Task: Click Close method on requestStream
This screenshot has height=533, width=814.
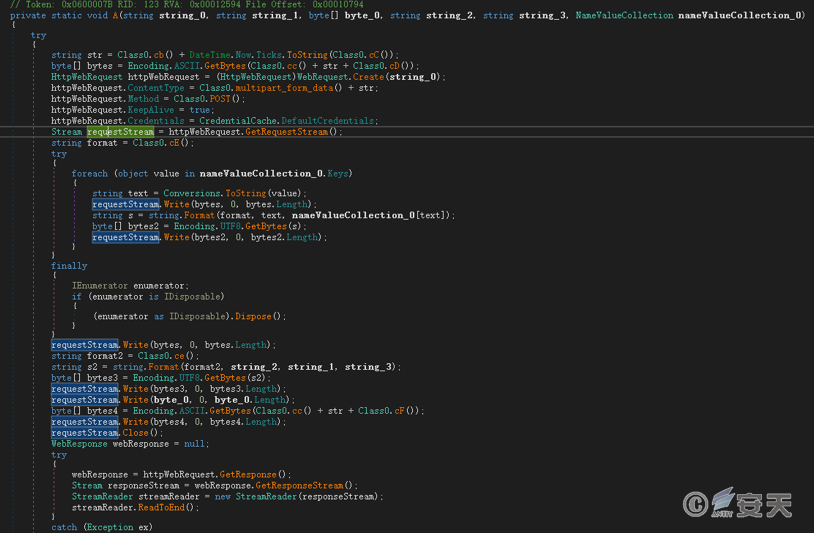Action: 135,433
